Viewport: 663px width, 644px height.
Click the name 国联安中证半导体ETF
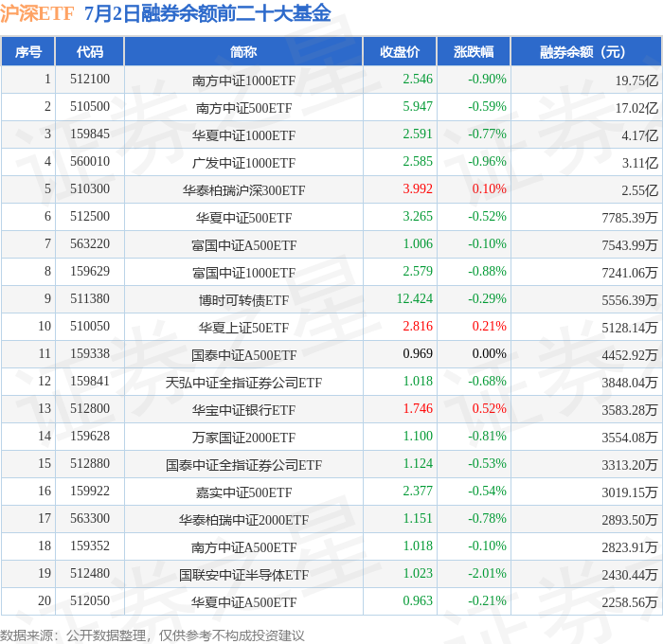click(243, 575)
